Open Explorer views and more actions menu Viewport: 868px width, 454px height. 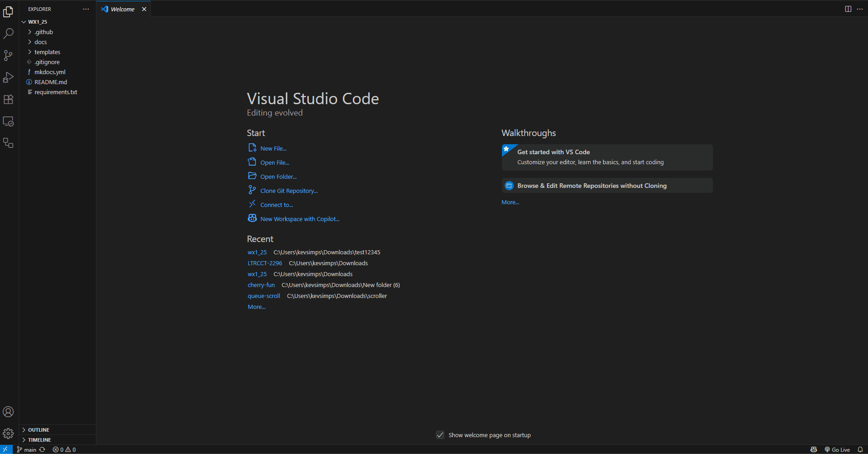coord(86,9)
